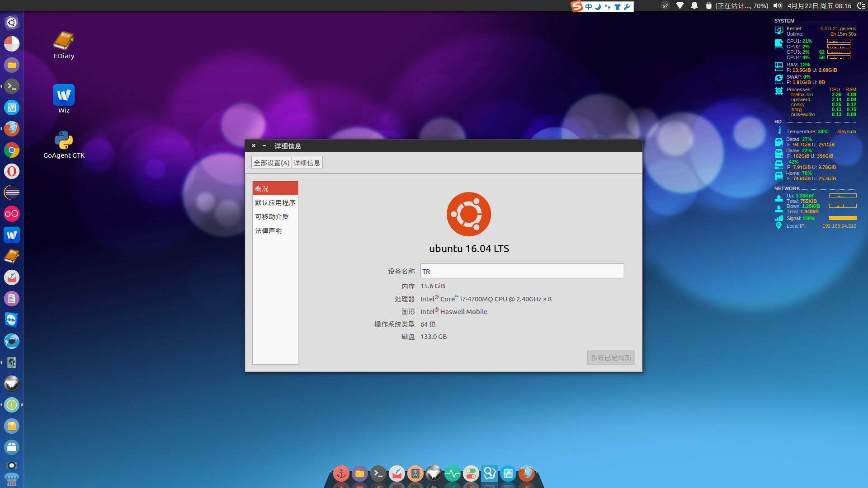Open the volume indicator in top panel
Screen dimensions: 868x488
coord(778,6)
